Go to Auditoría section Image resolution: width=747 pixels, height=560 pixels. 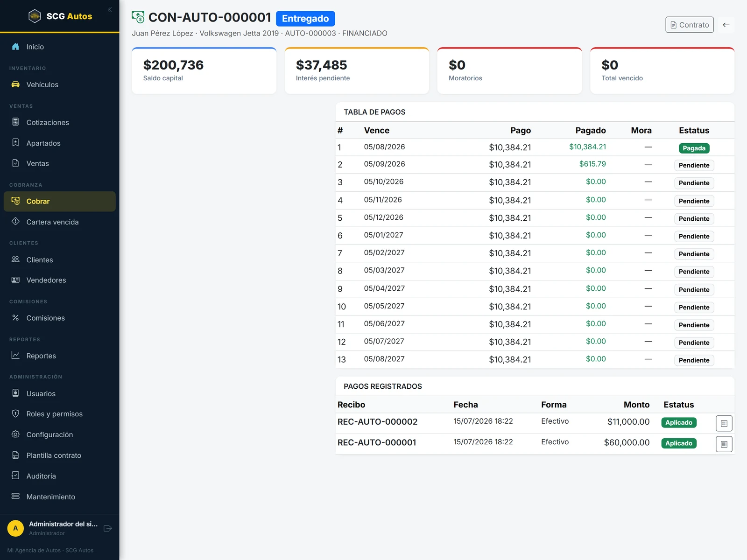60,476
